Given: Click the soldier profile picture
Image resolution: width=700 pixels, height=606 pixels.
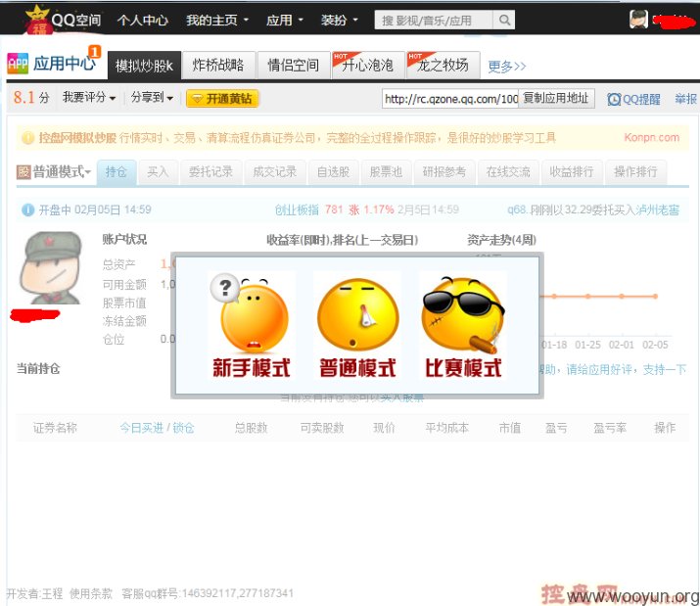Looking at the screenshot, I should [51, 268].
